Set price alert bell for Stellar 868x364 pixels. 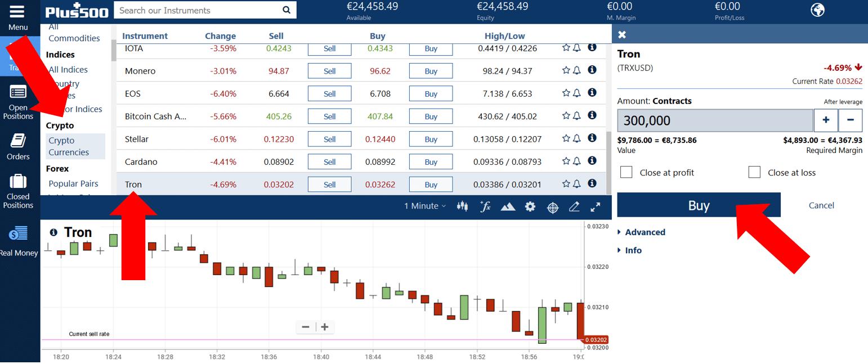[577, 138]
